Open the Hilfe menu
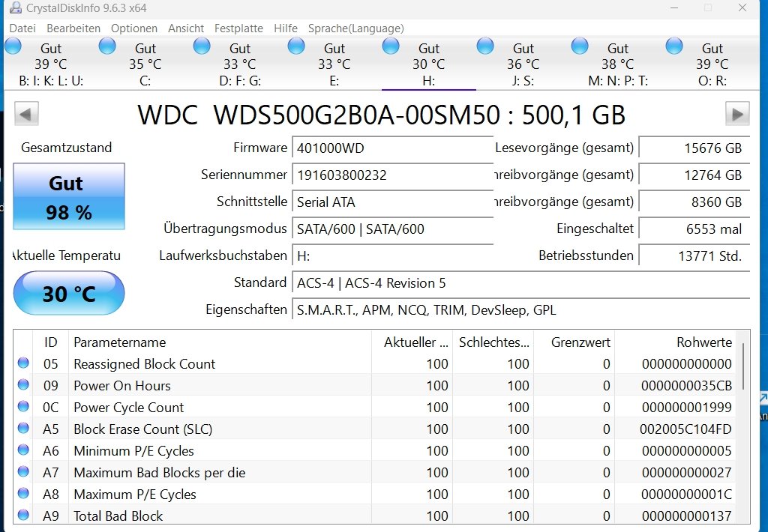 pyautogui.click(x=286, y=28)
